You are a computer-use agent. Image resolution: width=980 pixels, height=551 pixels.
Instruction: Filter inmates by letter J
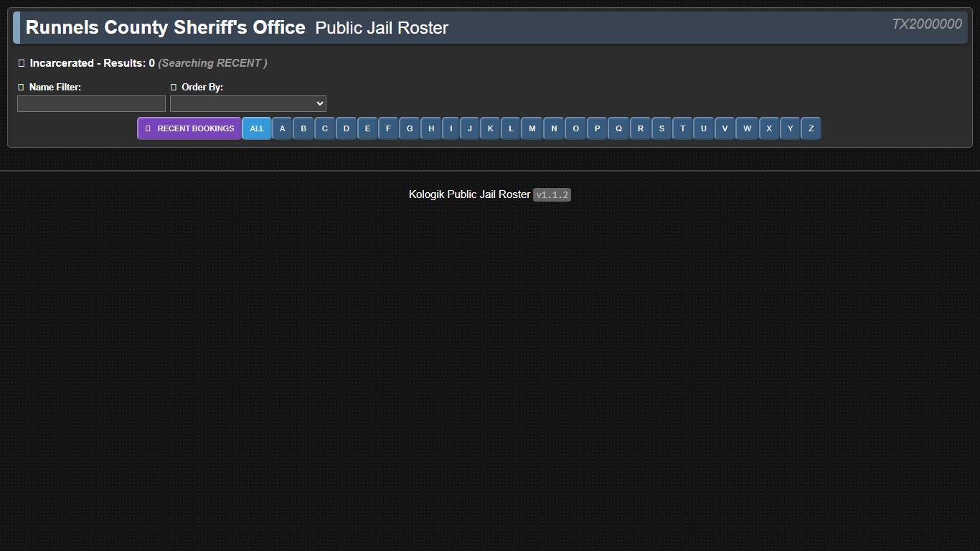point(468,128)
